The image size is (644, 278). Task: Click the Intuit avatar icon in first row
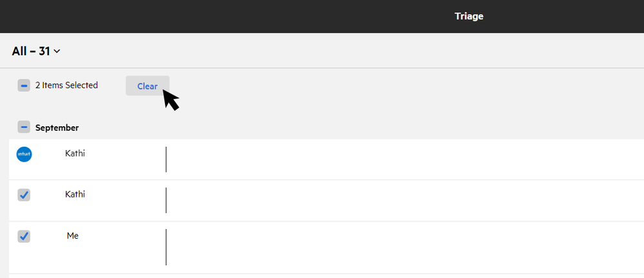(24, 154)
